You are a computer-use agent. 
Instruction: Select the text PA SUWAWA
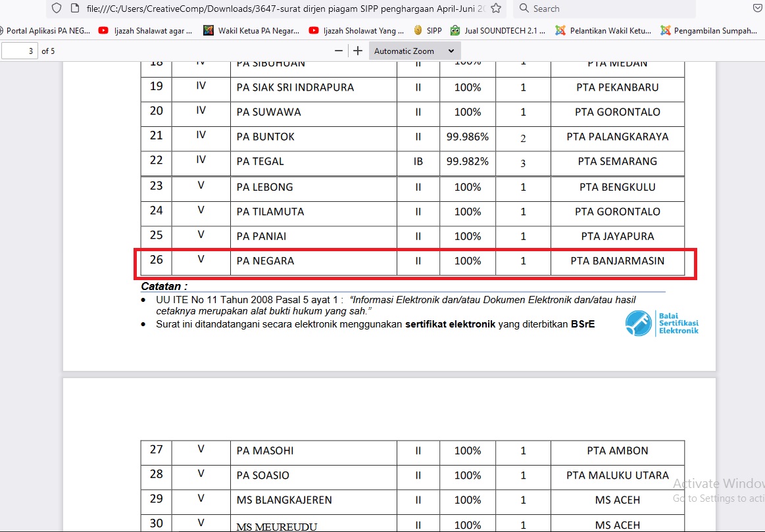[x=269, y=112]
